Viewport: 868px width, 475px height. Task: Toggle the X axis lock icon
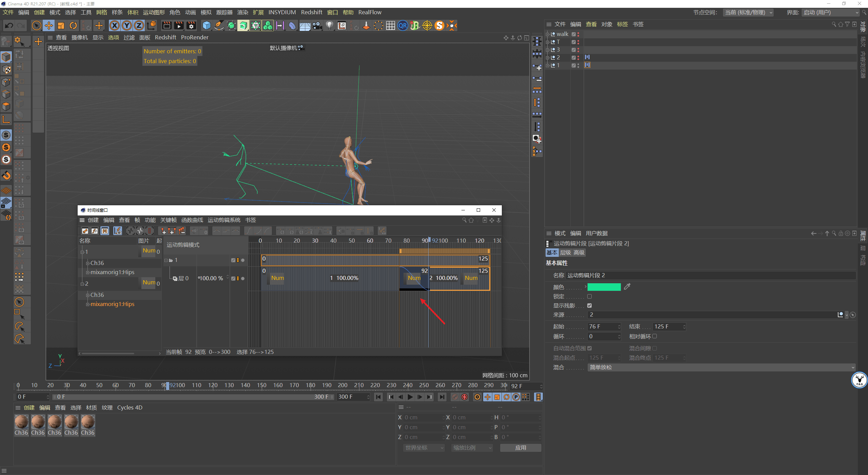(115, 25)
